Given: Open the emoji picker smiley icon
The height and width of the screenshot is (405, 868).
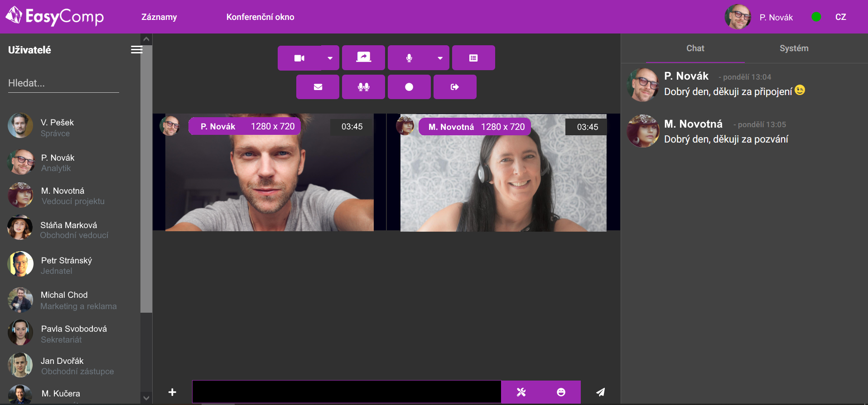Looking at the screenshot, I should [561, 392].
